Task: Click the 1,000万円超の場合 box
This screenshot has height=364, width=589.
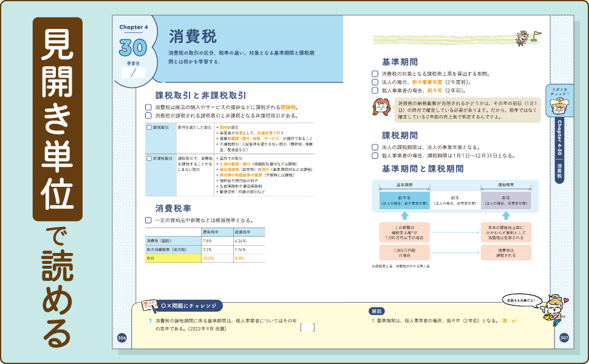Action: pos(404,252)
